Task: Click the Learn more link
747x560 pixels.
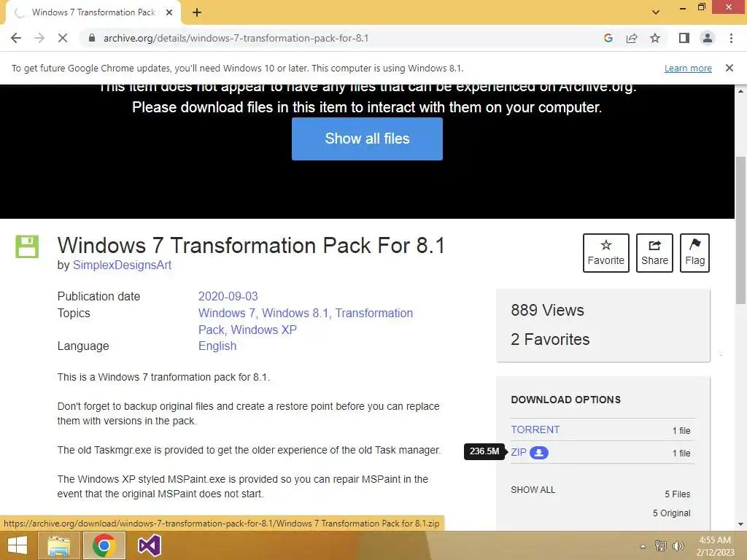Action: (x=688, y=68)
